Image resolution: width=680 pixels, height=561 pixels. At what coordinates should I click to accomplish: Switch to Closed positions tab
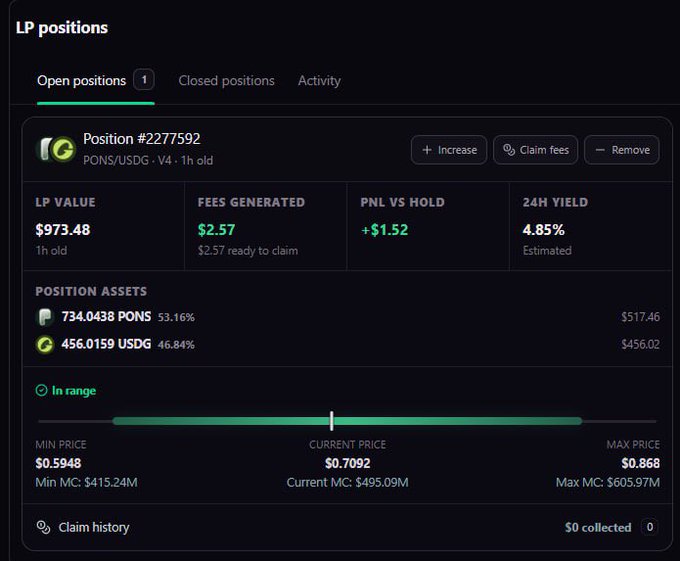point(226,81)
